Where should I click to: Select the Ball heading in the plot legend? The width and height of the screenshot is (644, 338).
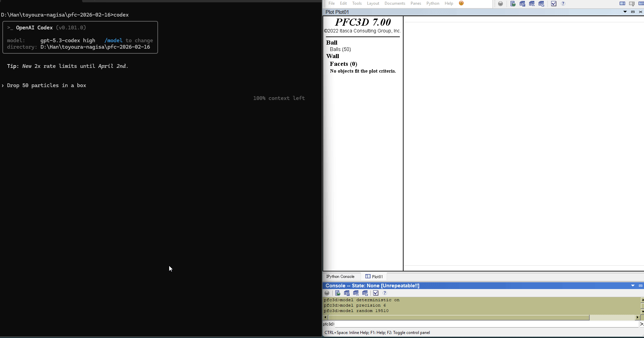(332, 43)
